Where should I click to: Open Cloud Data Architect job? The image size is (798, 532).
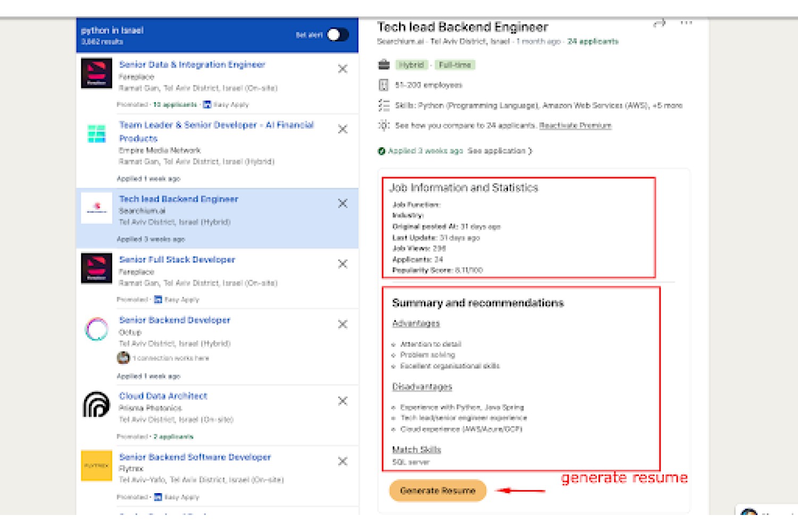pos(163,396)
